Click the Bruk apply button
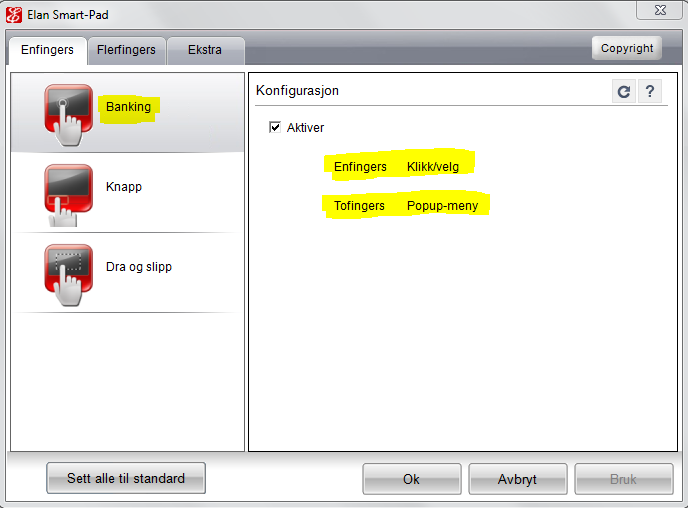The height and width of the screenshot is (508, 688). click(624, 479)
